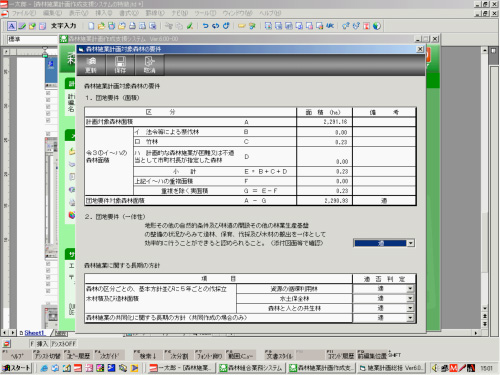Launch Internet Explorer from the quick launch bar
This screenshot has width=500, height=375.
point(44,368)
